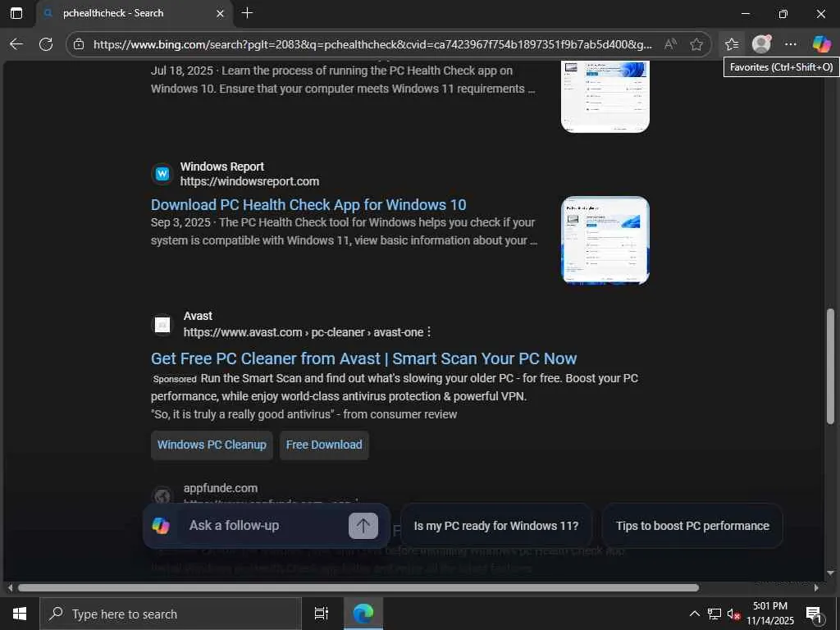Open the Windows Report result thumbnail
The height and width of the screenshot is (630, 840).
click(605, 240)
